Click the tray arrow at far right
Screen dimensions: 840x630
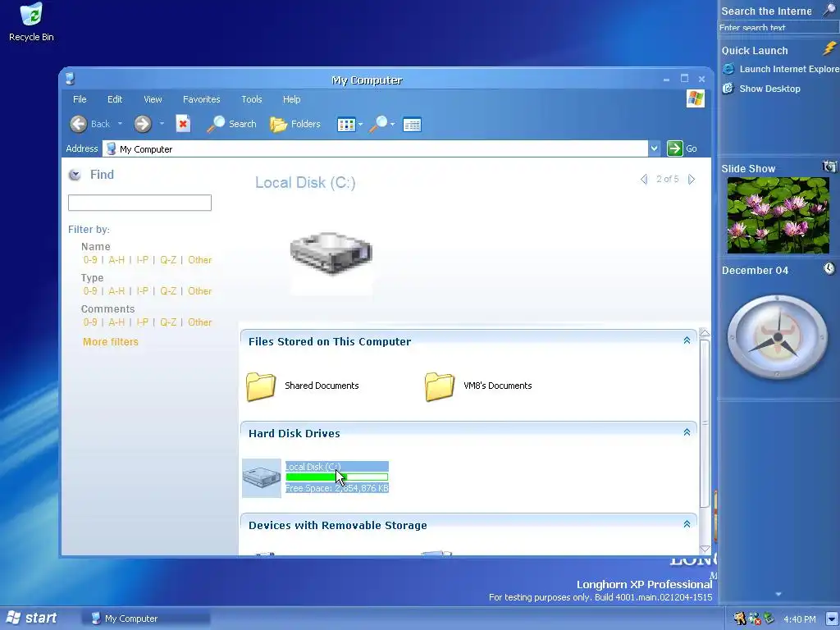point(831,619)
